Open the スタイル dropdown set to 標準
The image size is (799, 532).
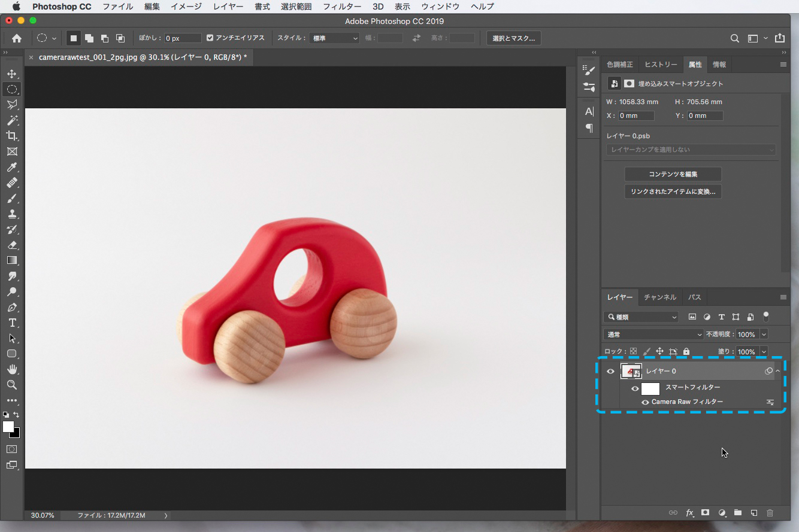(x=334, y=38)
